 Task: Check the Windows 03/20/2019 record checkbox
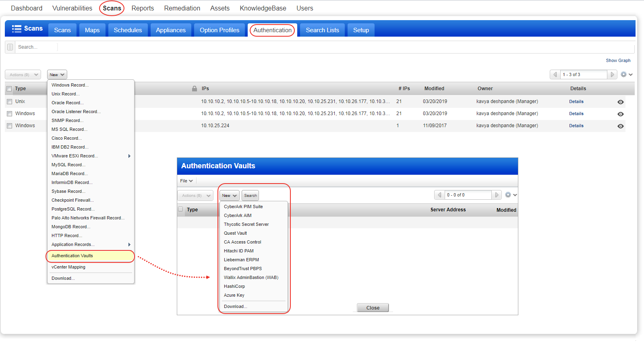(9, 114)
